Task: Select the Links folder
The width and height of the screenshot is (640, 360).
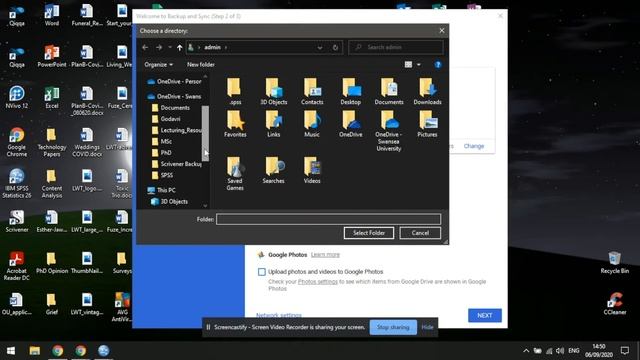Action: click(x=273, y=124)
